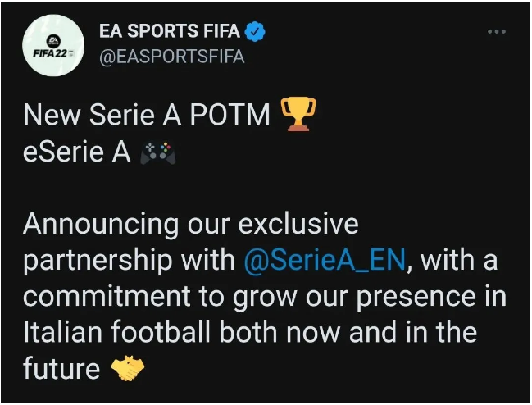Click the EA SPORTS FIFA display name

tap(170, 31)
